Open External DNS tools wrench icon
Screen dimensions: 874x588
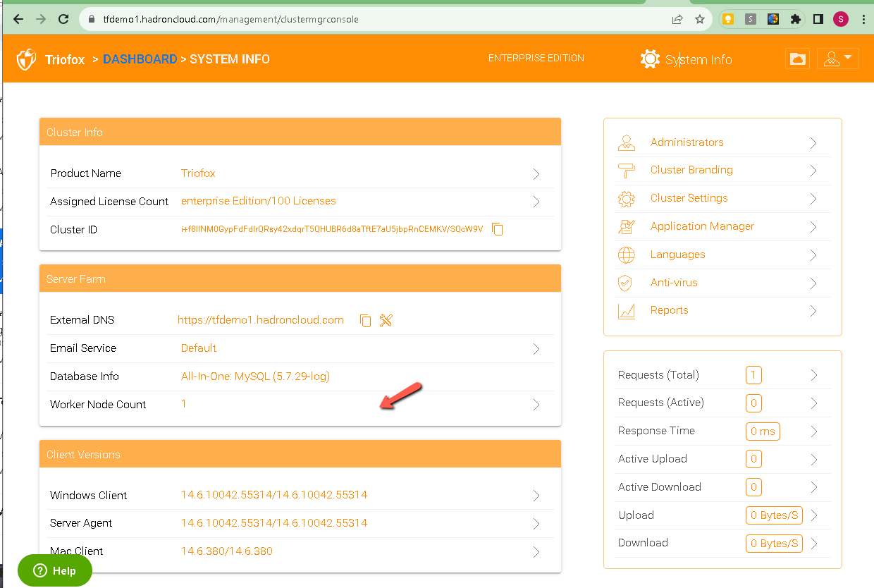point(386,320)
